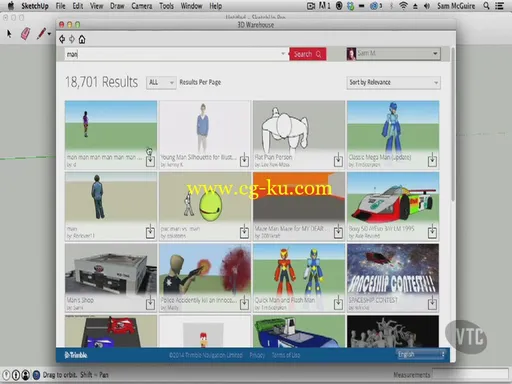Open the Help menu
The image size is (512, 384).
215,6
